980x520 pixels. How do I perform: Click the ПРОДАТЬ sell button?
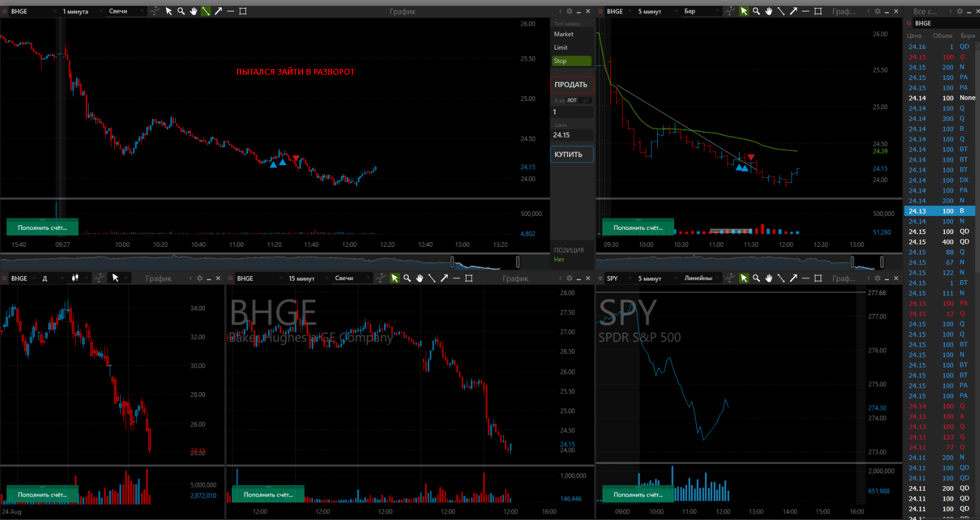tap(572, 85)
